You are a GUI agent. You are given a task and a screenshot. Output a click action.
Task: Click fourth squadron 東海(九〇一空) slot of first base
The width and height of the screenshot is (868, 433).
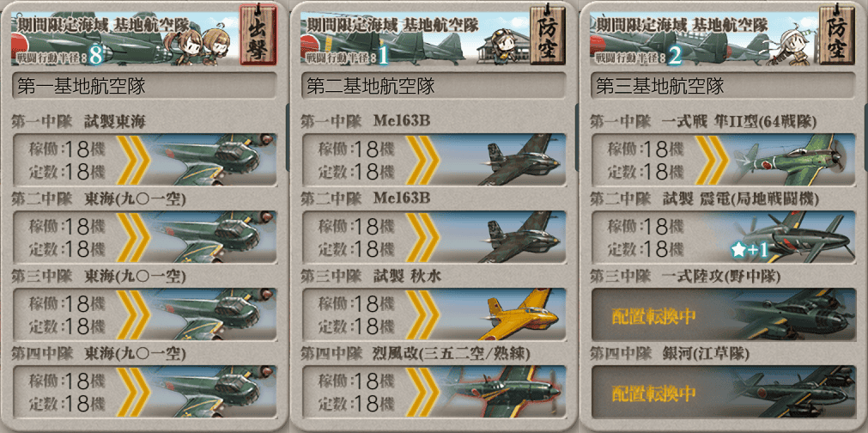coord(144,392)
